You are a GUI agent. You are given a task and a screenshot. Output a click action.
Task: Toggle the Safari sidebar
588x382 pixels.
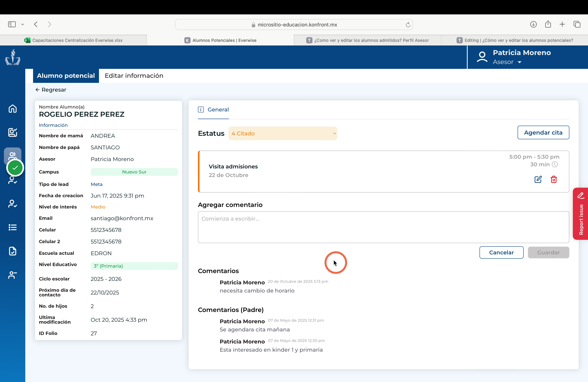click(12, 24)
